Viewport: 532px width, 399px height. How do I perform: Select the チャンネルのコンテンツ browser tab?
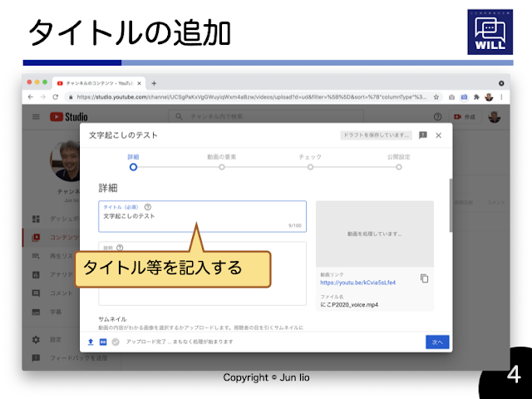tap(100, 83)
